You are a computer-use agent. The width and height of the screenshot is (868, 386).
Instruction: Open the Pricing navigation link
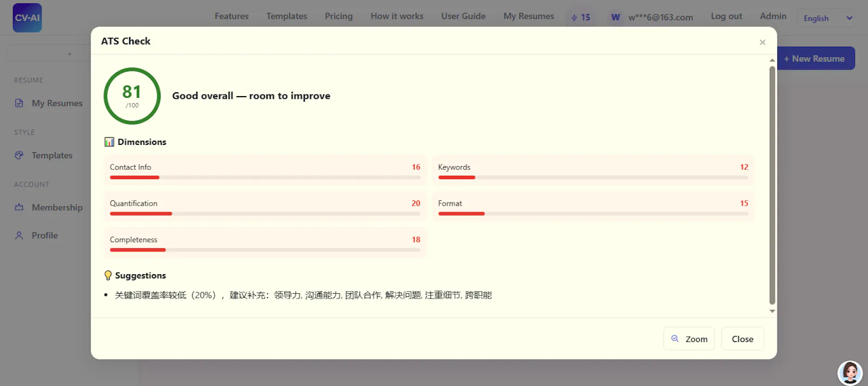point(339,16)
